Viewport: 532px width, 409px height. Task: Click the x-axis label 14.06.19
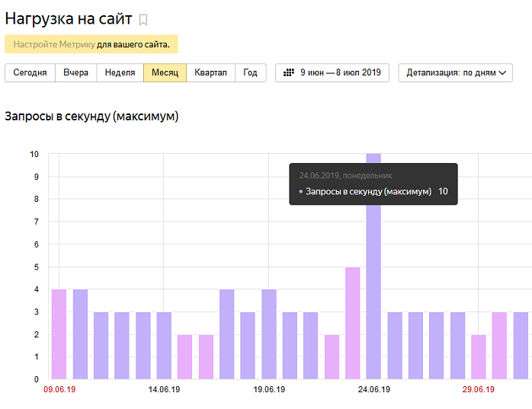pos(164,389)
